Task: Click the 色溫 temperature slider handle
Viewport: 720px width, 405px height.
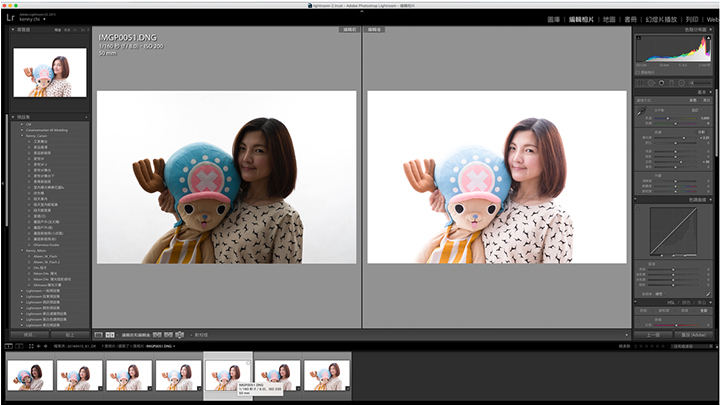Action: click(x=668, y=118)
